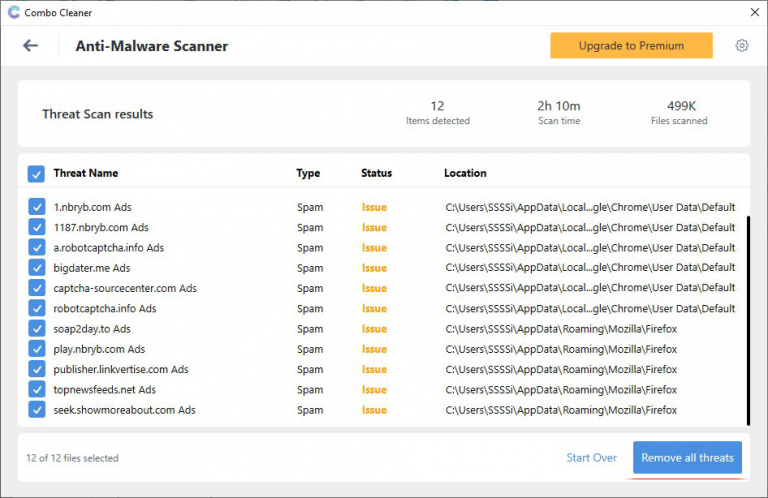Toggle checkbox for seek.showmoreabout.com Ads

(x=36, y=410)
